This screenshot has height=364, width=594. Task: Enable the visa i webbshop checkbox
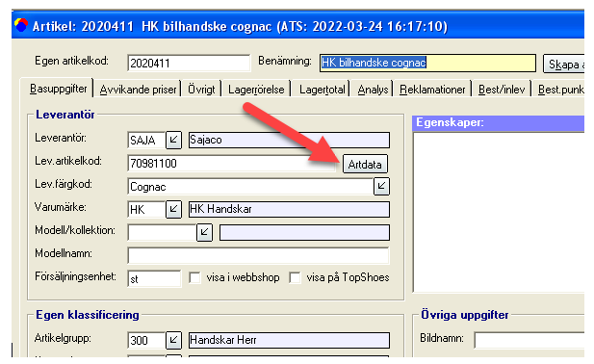194,277
